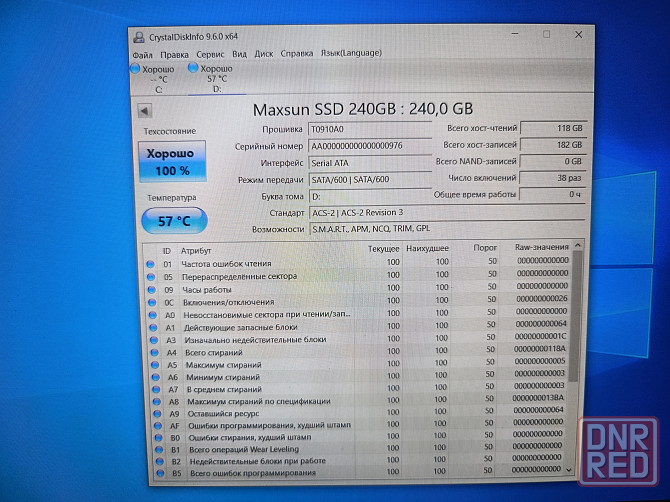The height and width of the screenshot is (502, 670).
Task: Click status dot for В среднем стираний
Action: tap(156, 390)
